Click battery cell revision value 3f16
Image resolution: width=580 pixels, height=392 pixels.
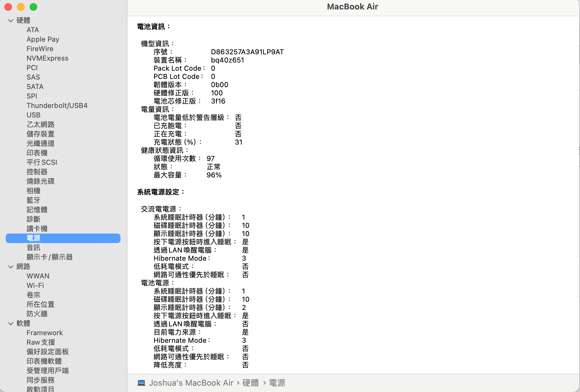click(x=218, y=101)
